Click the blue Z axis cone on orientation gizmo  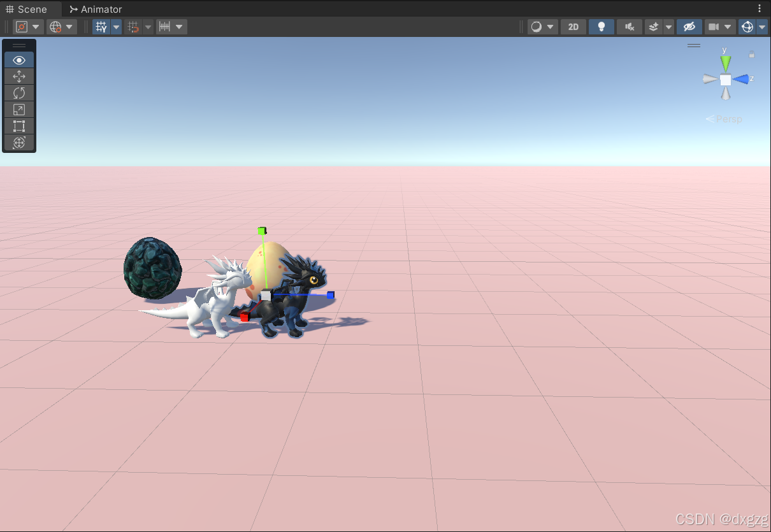(x=741, y=79)
